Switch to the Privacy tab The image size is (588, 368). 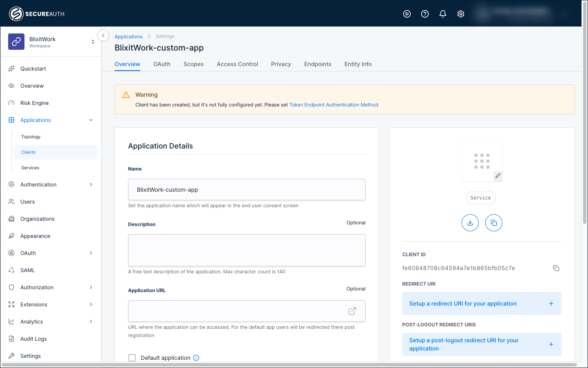(x=281, y=64)
